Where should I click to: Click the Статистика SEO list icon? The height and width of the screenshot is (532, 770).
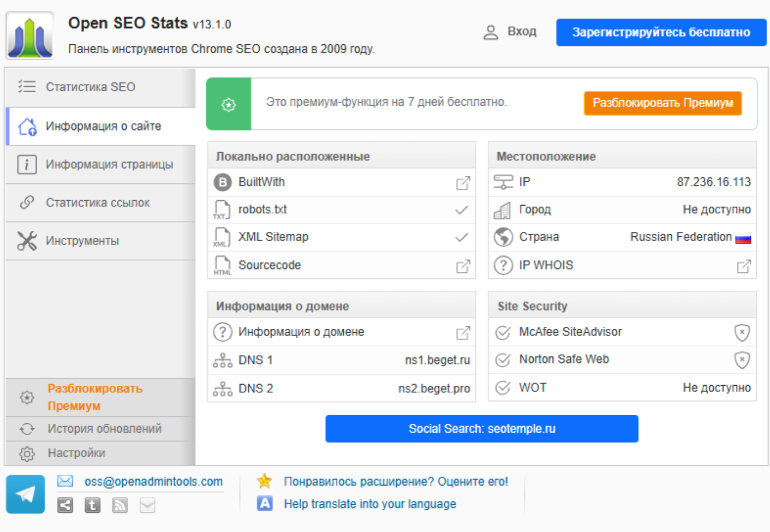point(26,87)
